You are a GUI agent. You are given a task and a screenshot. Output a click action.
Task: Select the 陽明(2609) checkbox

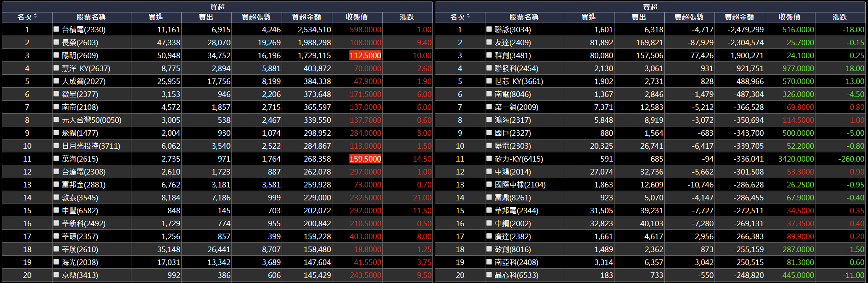pos(56,55)
